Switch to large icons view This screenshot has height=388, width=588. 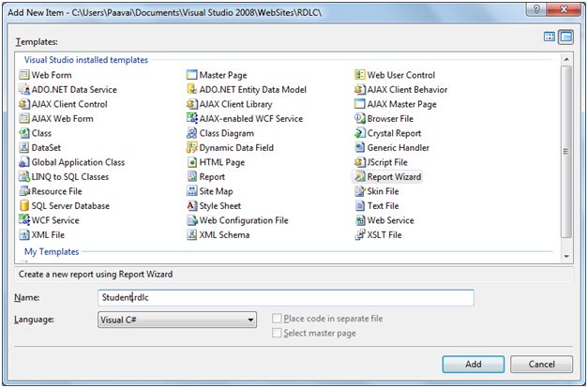pyautogui.click(x=550, y=37)
